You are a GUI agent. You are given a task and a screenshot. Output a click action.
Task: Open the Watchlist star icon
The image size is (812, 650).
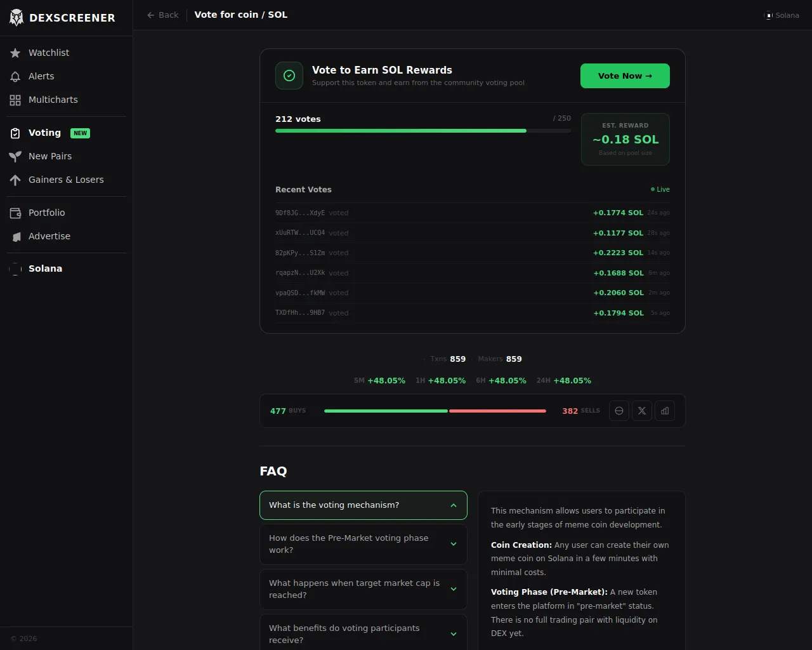click(x=15, y=53)
